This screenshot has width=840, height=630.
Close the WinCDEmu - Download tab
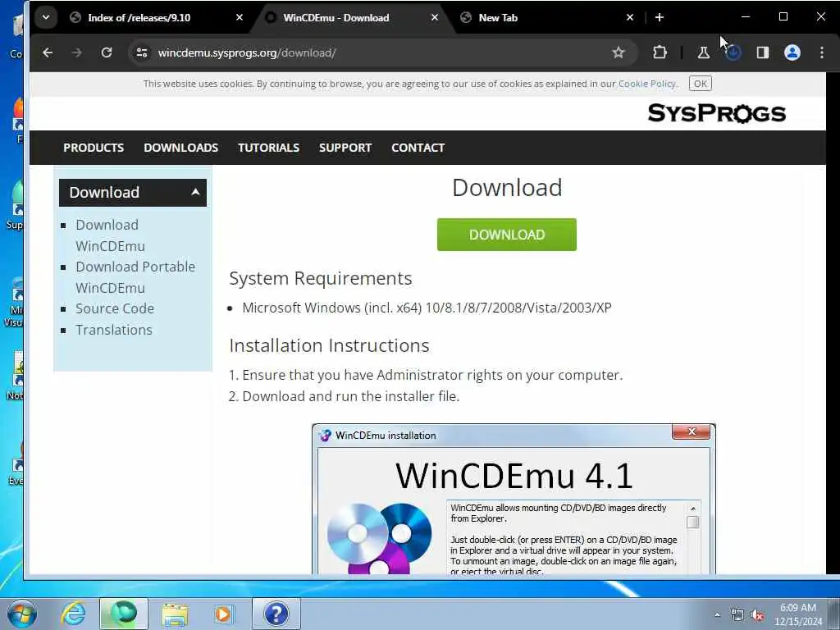coord(435,17)
